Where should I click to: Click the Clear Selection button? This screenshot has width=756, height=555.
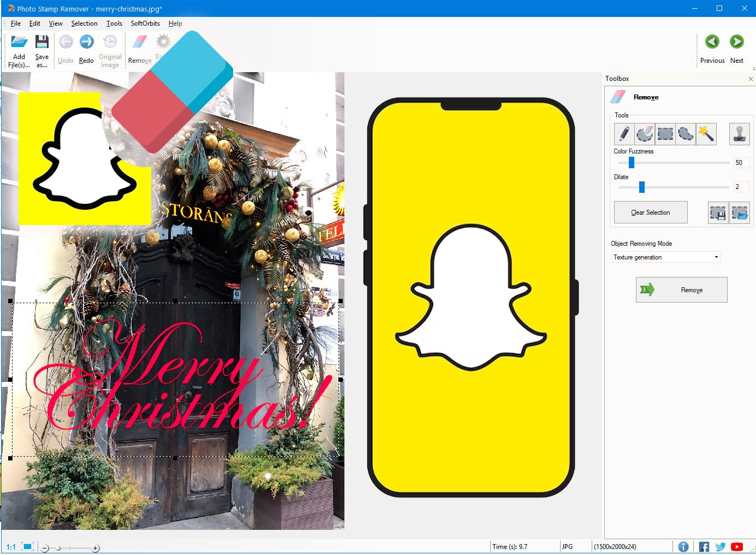tap(650, 212)
